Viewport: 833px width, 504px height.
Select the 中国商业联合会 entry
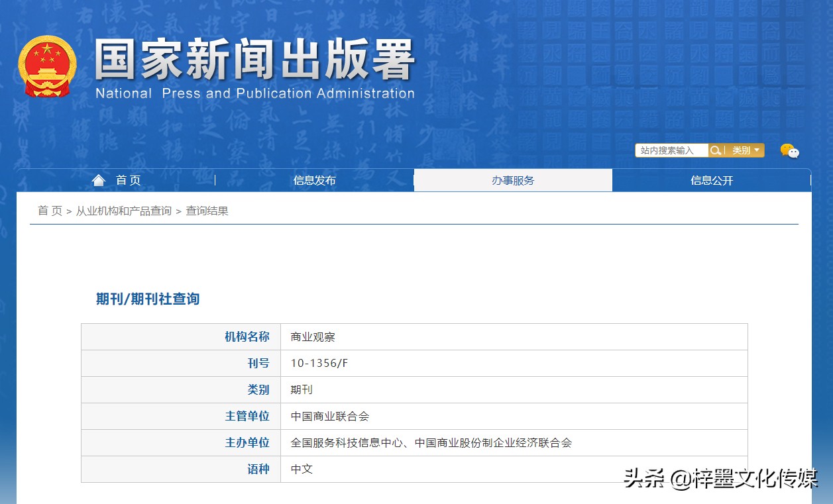[x=329, y=416]
